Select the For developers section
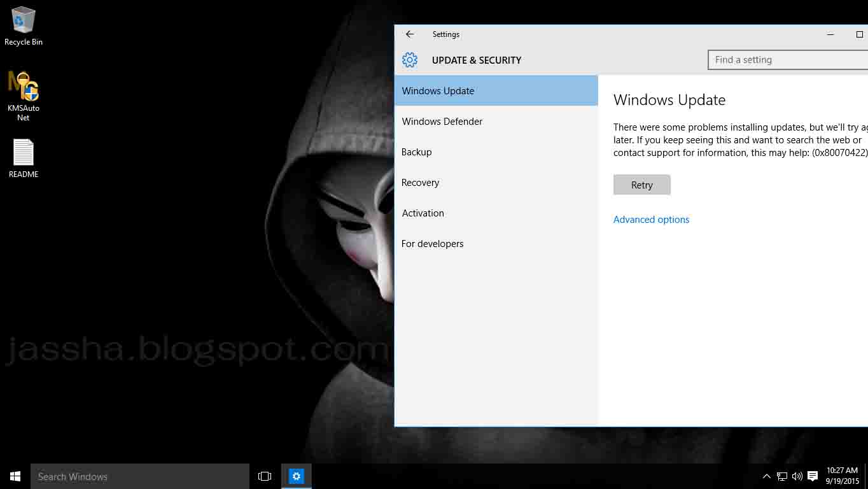Screen dimensions: 868x489 496,243
